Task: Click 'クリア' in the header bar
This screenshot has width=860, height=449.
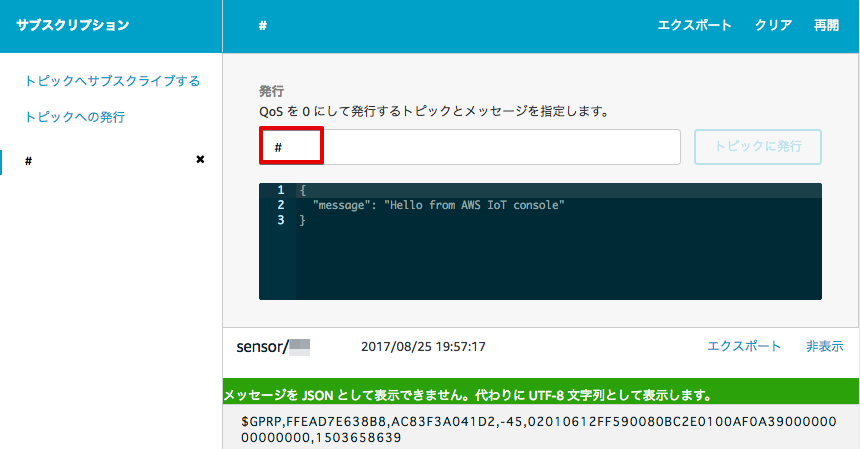Action: point(773,25)
